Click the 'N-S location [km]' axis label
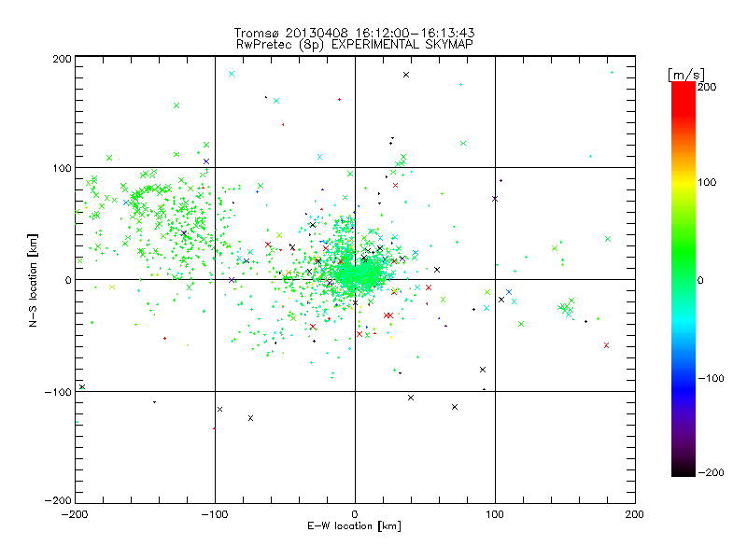The image size is (747, 560). (33, 281)
